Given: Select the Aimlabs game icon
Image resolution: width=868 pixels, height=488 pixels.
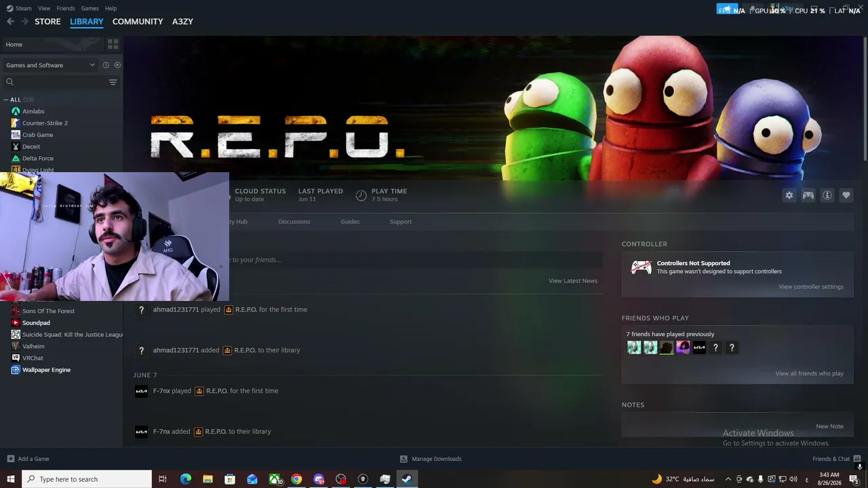Looking at the screenshot, I should 16,111.
